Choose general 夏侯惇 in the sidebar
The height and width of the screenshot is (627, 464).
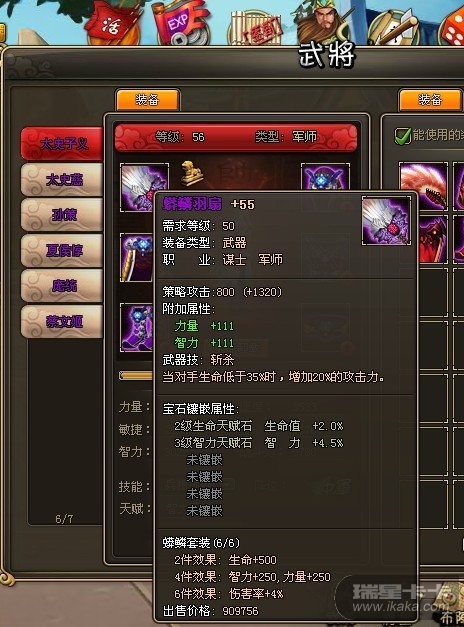coord(62,250)
